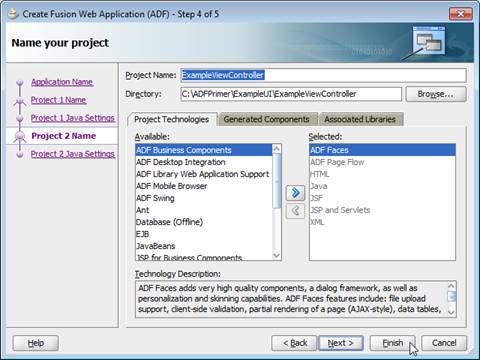Go to Project 2 Java Settings step
Image resolution: width=480 pixels, height=360 pixels.
(73, 154)
